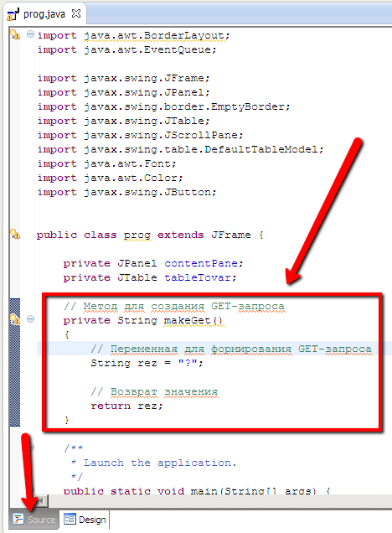
Task: Click the 'import javax.swing.table.DefaultTableModel;' line
Action: coord(180,150)
